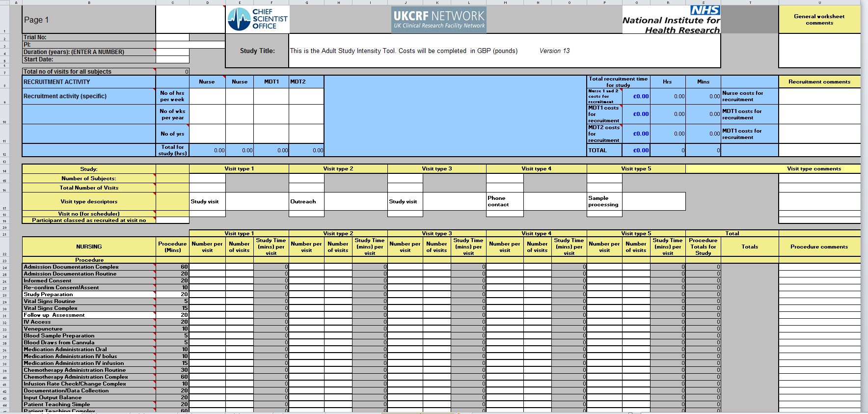Select "Chemotherapy Administration Routine" procedure

[x=89, y=370]
